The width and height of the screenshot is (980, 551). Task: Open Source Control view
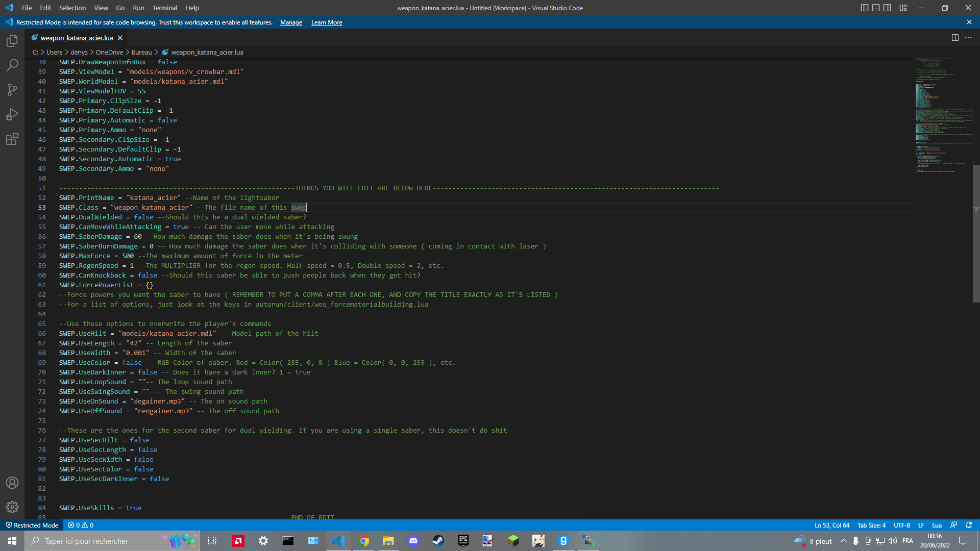pos(12,90)
